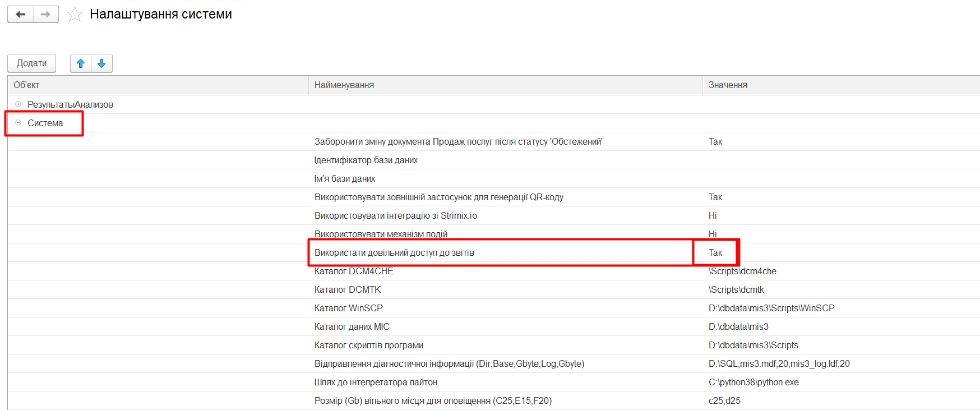This screenshot has height=410, width=980.
Task: Click the Додати button
Action: tap(31, 63)
